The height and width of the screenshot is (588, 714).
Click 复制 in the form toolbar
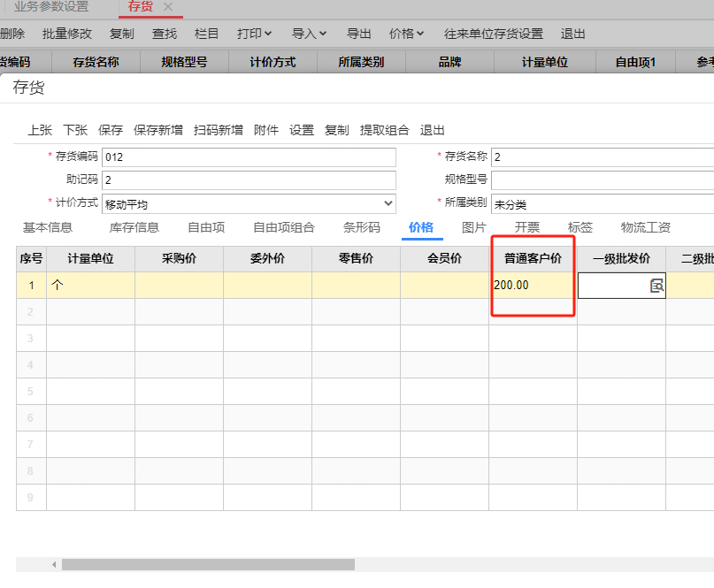pyautogui.click(x=337, y=130)
